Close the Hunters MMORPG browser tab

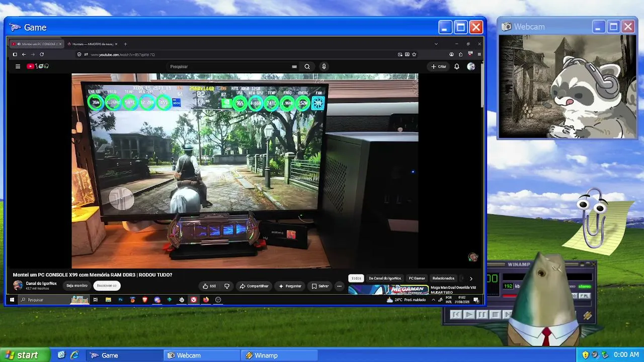(116, 44)
